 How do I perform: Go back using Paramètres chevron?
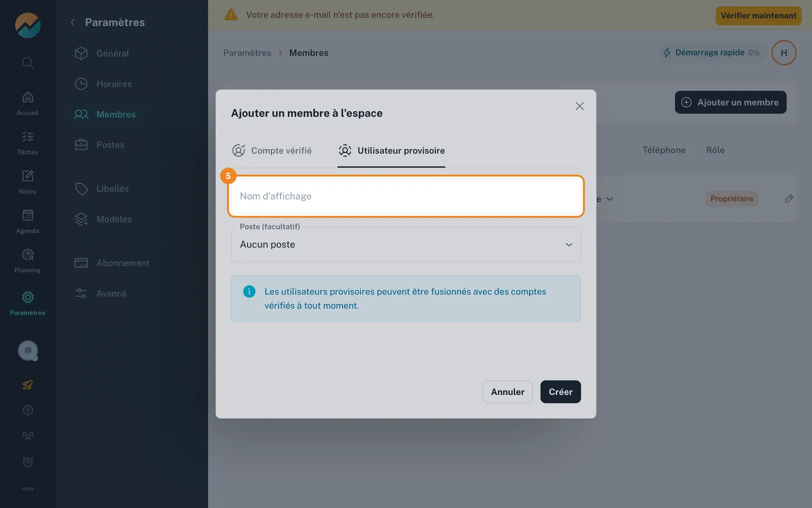[73, 22]
